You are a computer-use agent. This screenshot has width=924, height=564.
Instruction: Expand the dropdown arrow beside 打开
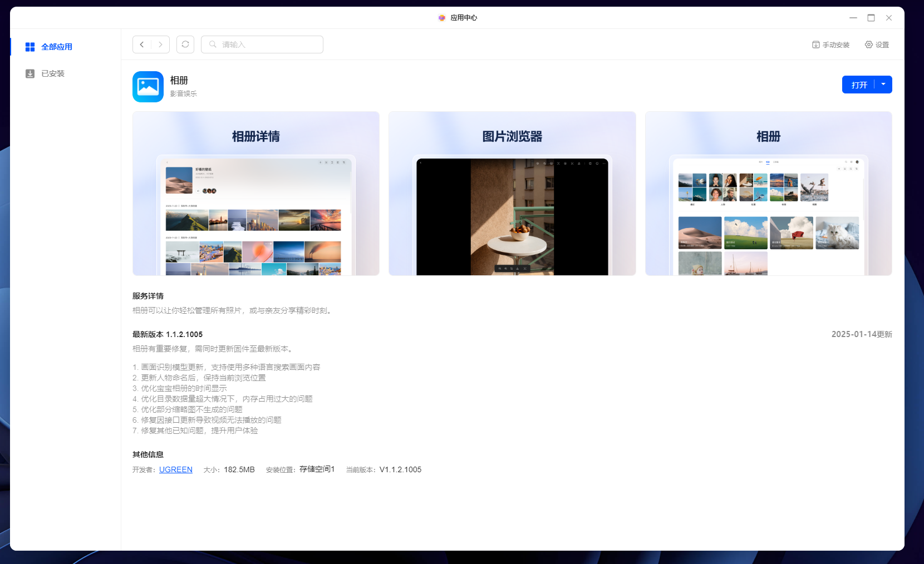coord(883,85)
